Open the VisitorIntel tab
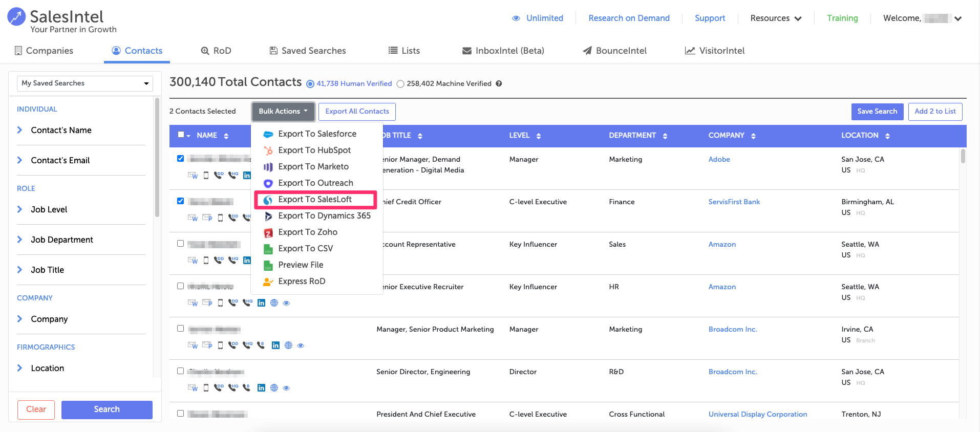 [715, 51]
